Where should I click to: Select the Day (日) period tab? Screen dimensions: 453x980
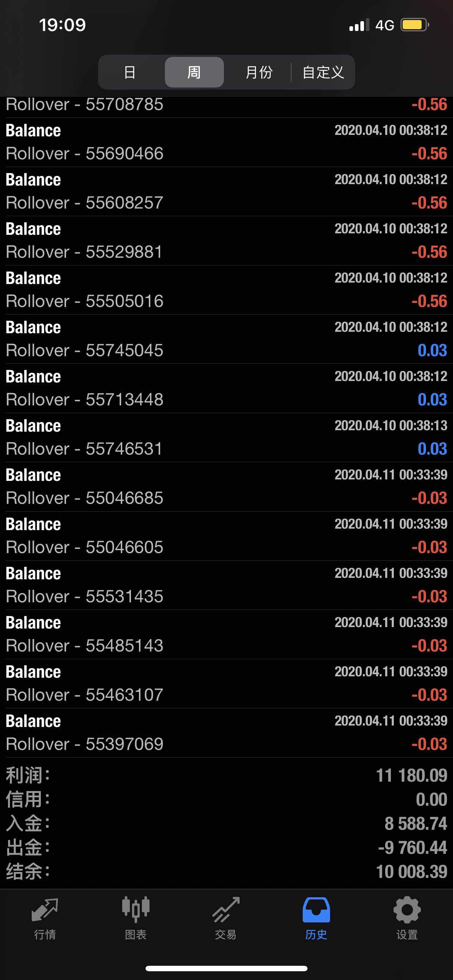point(130,72)
